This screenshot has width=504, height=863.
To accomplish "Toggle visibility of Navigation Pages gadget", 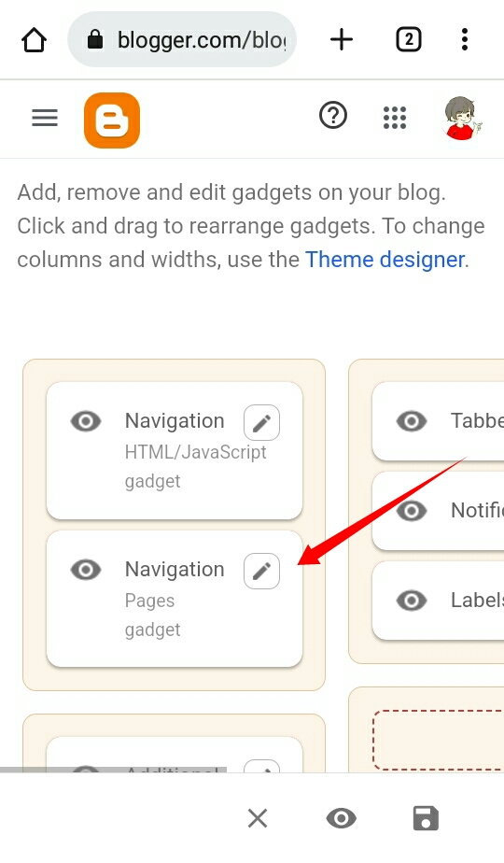I will coord(86,570).
